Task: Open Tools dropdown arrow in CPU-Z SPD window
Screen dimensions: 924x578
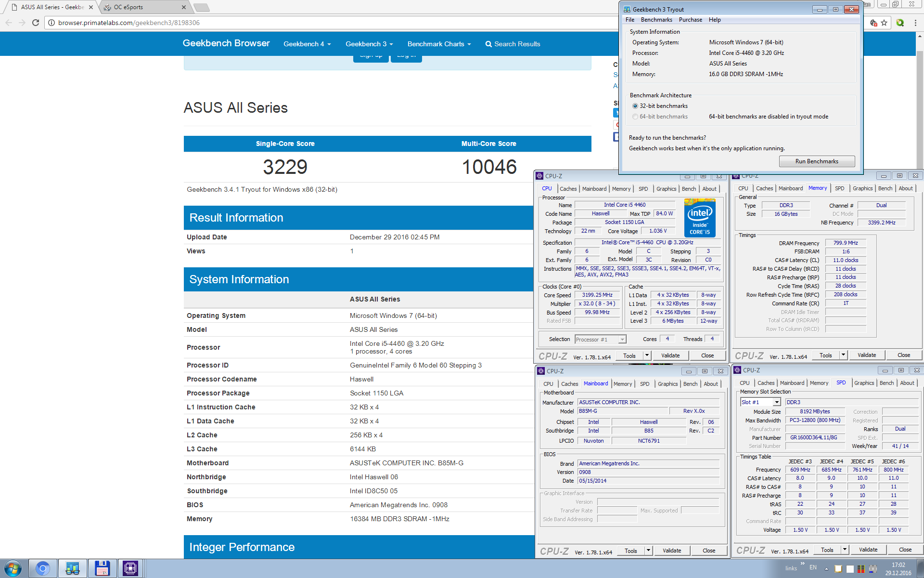Action: tap(845, 550)
